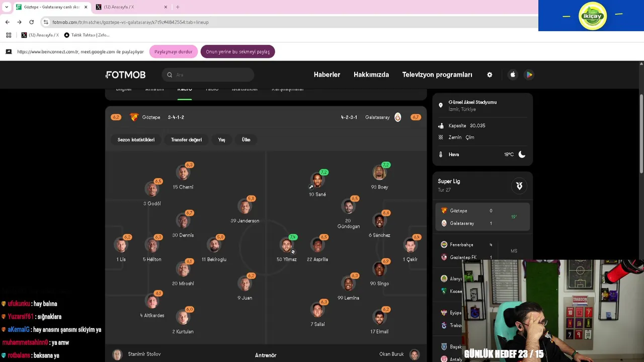Open player 2 Kurtulan

point(183,321)
